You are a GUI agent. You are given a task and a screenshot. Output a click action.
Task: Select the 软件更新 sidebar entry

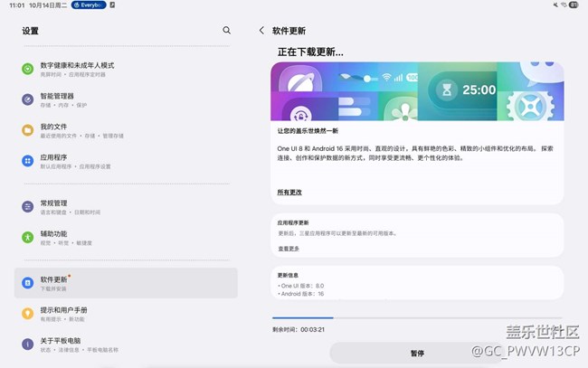126,283
